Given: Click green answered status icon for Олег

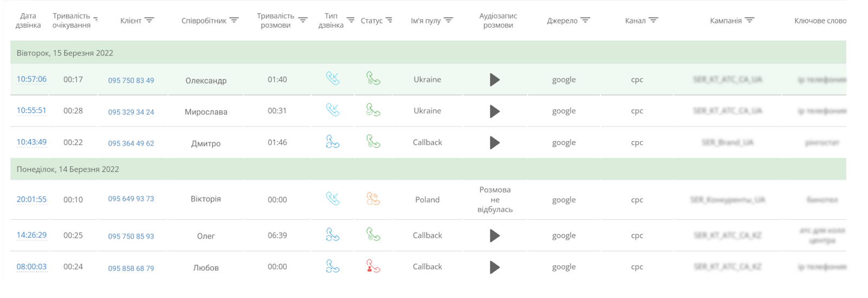Looking at the screenshot, I should tap(373, 234).
